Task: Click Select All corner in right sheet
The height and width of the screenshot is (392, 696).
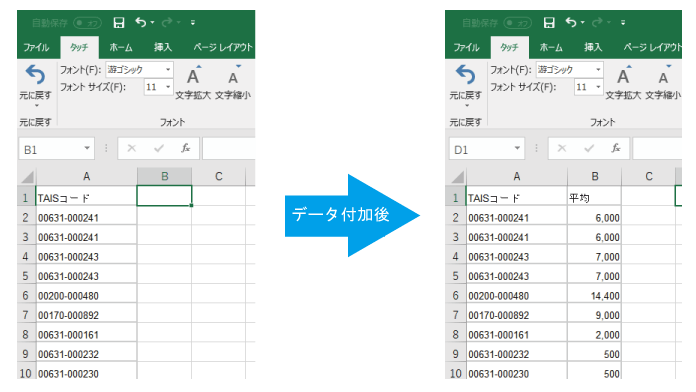Action: coord(457,177)
